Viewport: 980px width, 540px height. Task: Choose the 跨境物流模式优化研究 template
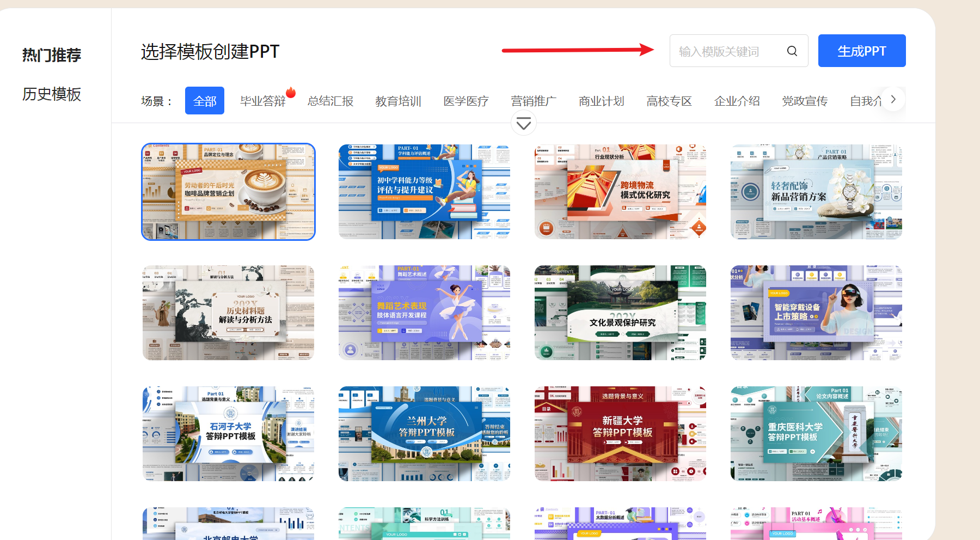click(x=621, y=192)
